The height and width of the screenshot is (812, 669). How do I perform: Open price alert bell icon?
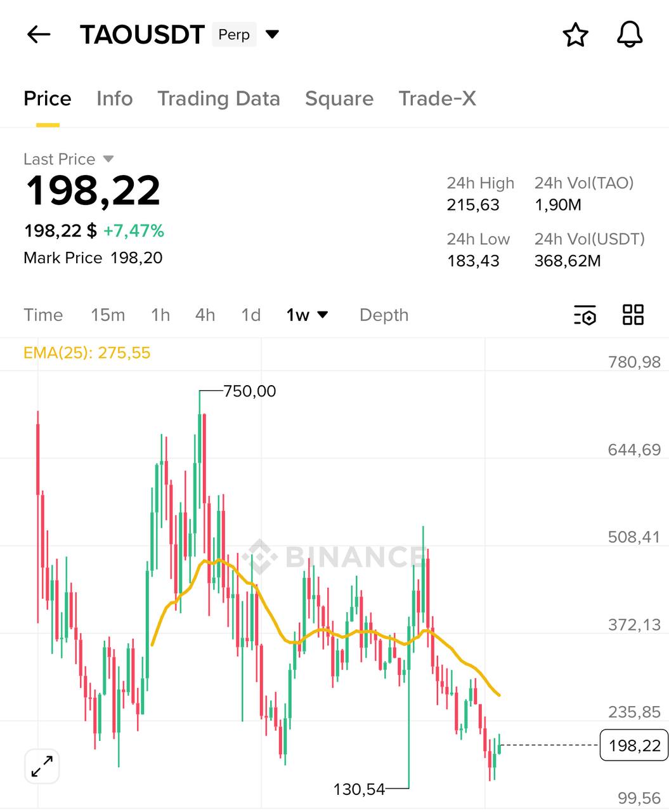(629, 34)
